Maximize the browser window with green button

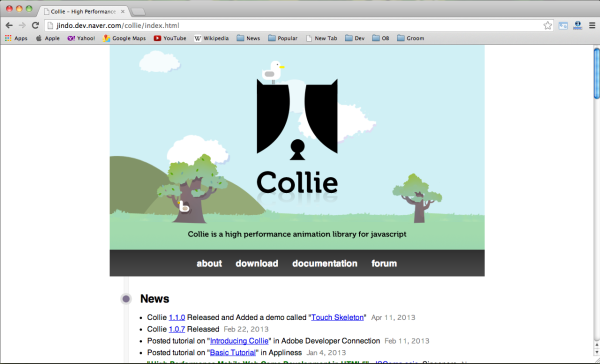click(29, 9)
